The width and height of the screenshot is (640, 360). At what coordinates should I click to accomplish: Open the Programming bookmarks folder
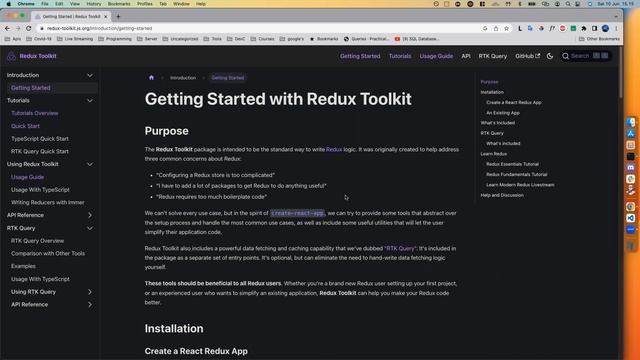pos(115,39)
